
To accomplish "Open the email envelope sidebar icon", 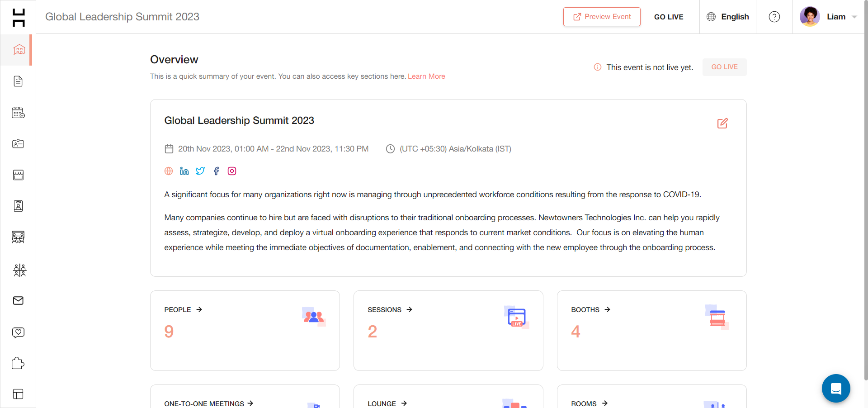I will click(18, 301).
